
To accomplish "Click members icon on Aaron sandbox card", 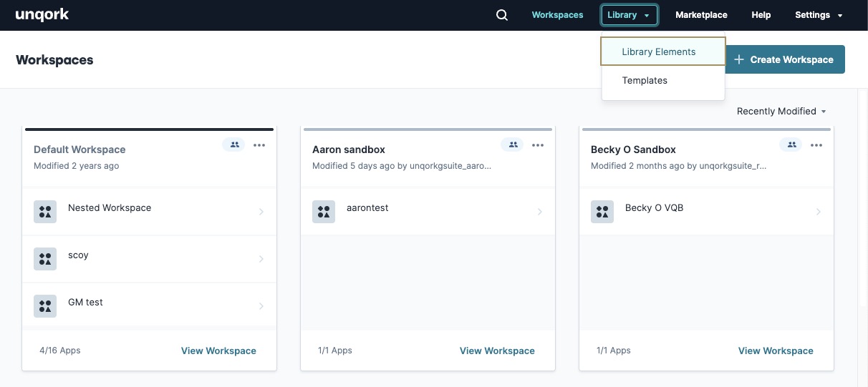I will [512, 145].
